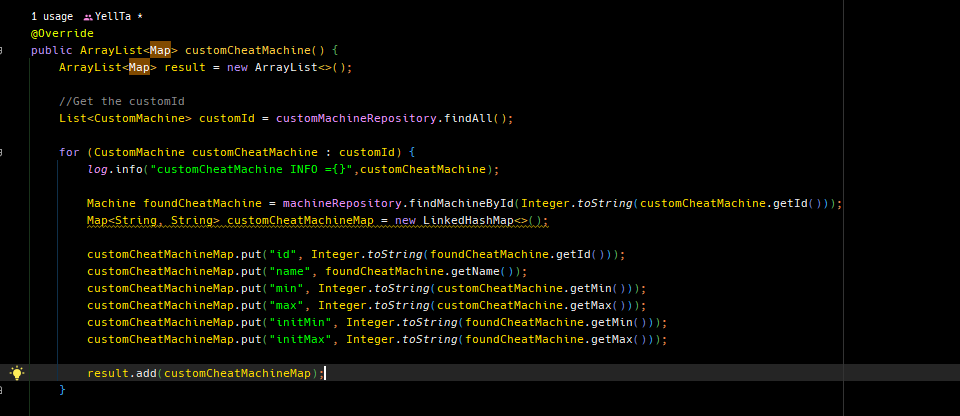The image size is (960, 416).
Task: Click the underlined Map<String, String> type
Action: pos(153,221)
